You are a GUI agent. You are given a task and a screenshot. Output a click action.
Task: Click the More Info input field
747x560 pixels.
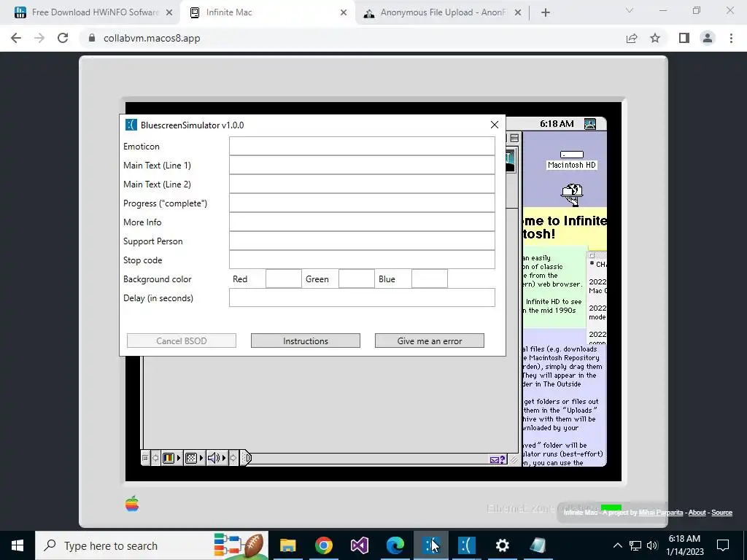click(362, 222)
